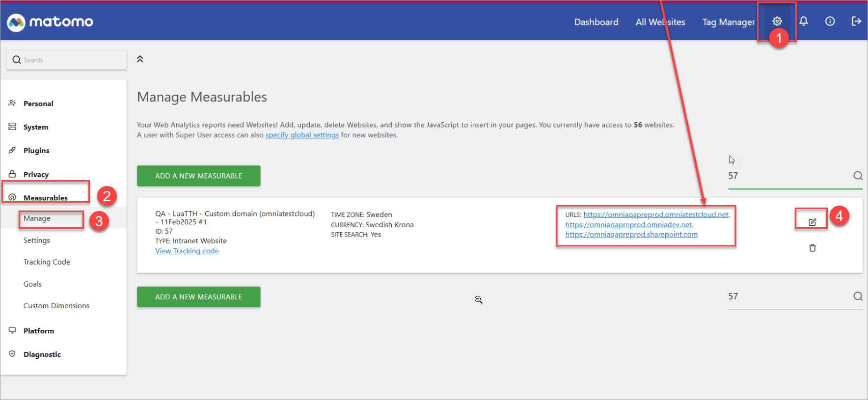Viewport: 868px width, 400px height.
Task: Focus the sidebar Search field
Action: coord(66,60)
